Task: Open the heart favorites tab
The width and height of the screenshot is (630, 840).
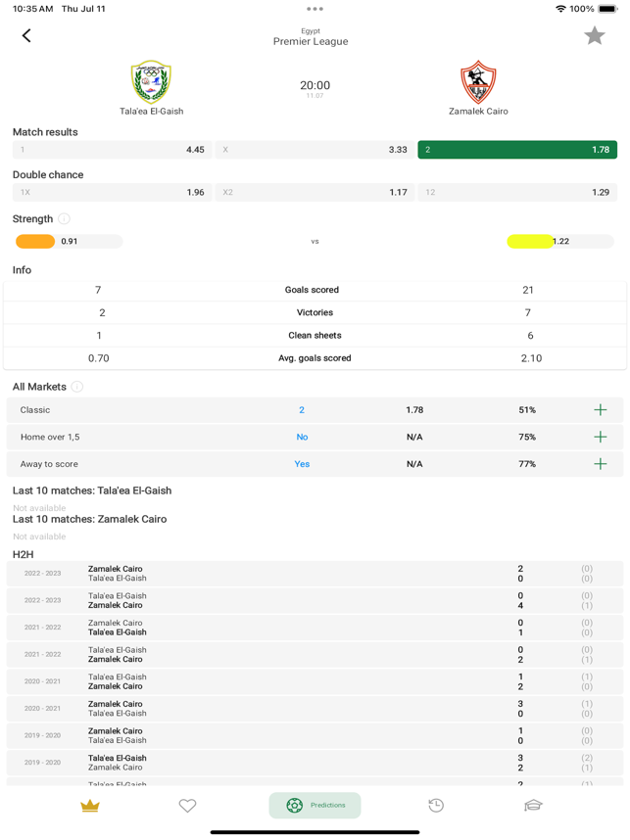Action: point(188,805)
